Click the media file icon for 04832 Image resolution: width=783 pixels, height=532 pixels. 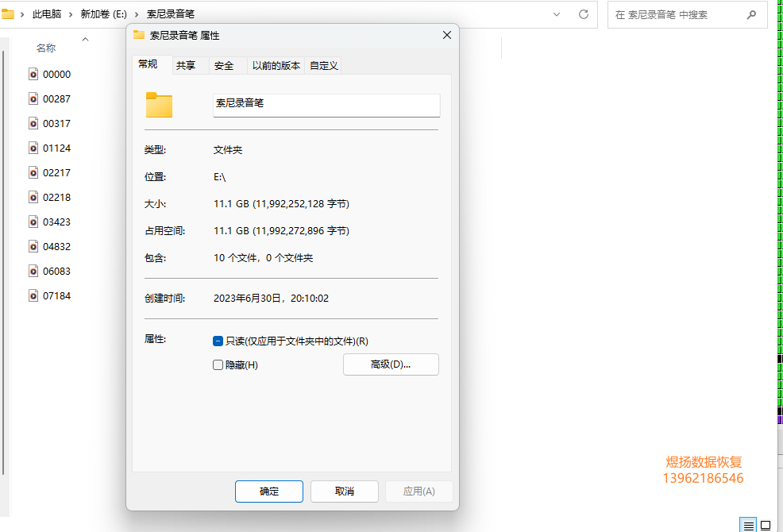(x=33, y=246)
